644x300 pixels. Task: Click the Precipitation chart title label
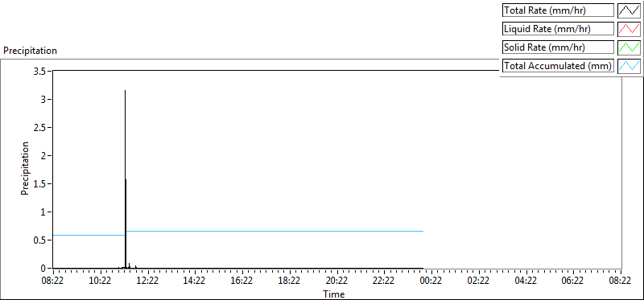click(30, 51)
